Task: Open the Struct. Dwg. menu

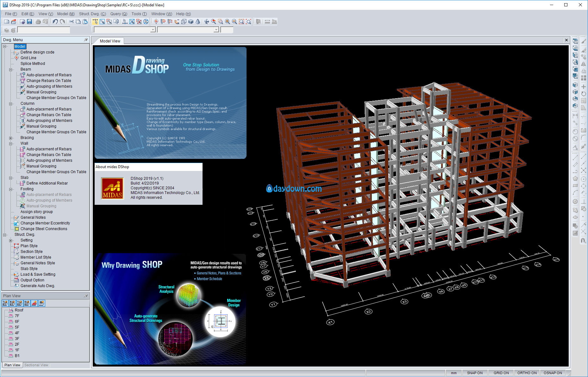Action: pos(92,14)
